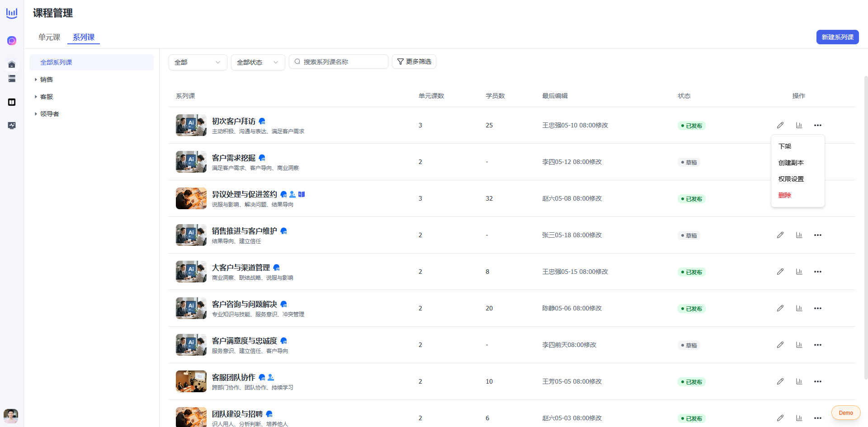
Task: View statistics for 大客户与渠道管理
Action: (x=799, y=272)
